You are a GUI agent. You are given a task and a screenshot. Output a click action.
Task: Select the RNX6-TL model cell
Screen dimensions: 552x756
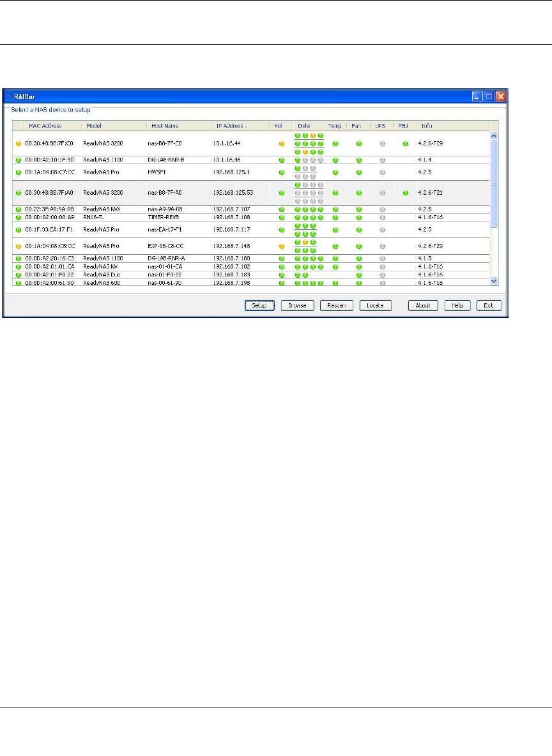(94, 218)
